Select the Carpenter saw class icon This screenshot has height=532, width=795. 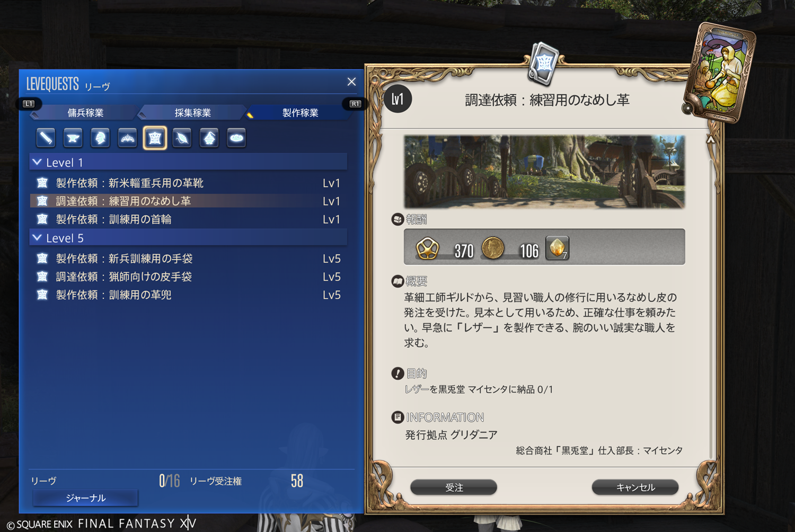tap(46, 138)
